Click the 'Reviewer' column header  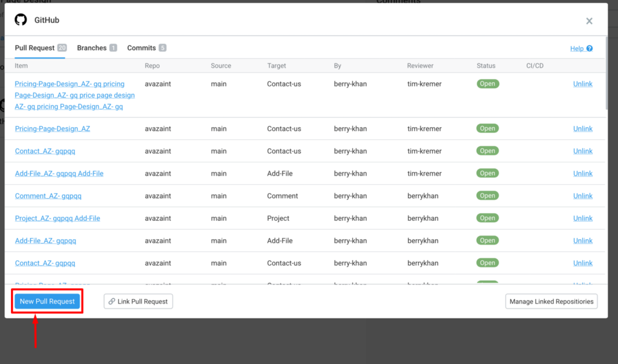(x=420, y=66)
